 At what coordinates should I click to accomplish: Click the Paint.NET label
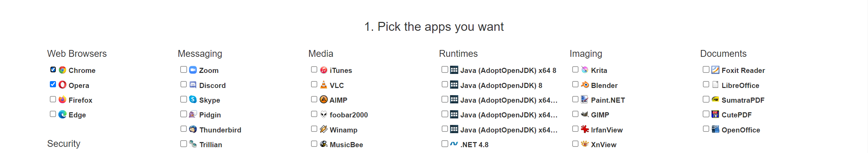tap(608, 100)
